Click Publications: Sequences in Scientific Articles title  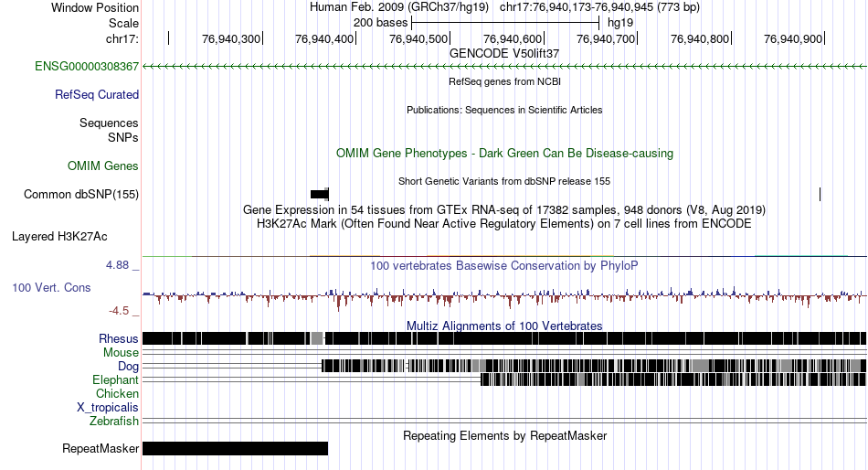tap(504, 110)
